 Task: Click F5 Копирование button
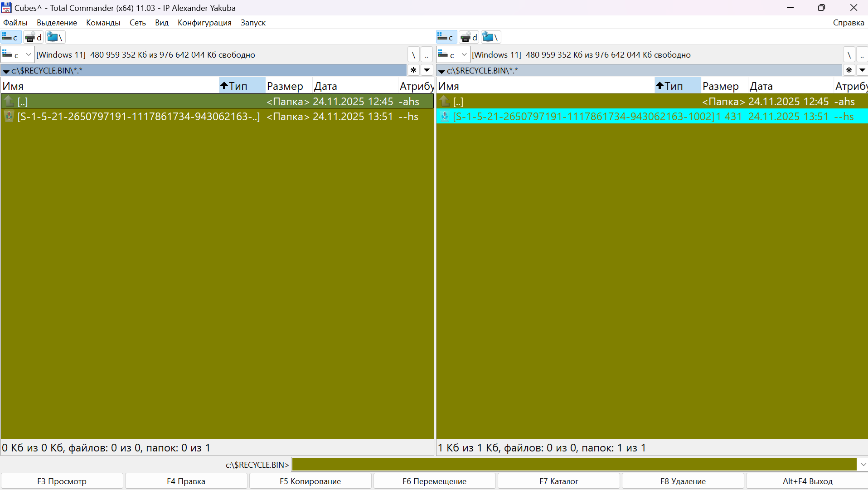pos(310,481)
